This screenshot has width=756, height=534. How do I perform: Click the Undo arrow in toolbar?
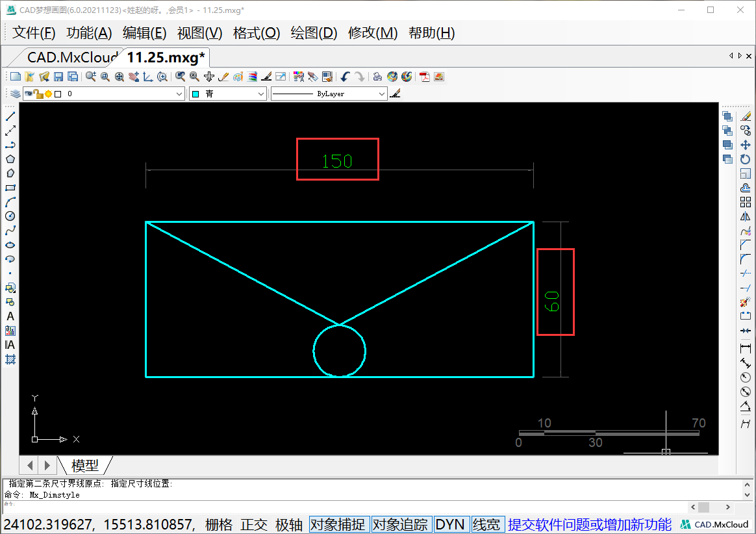point(345,77)
